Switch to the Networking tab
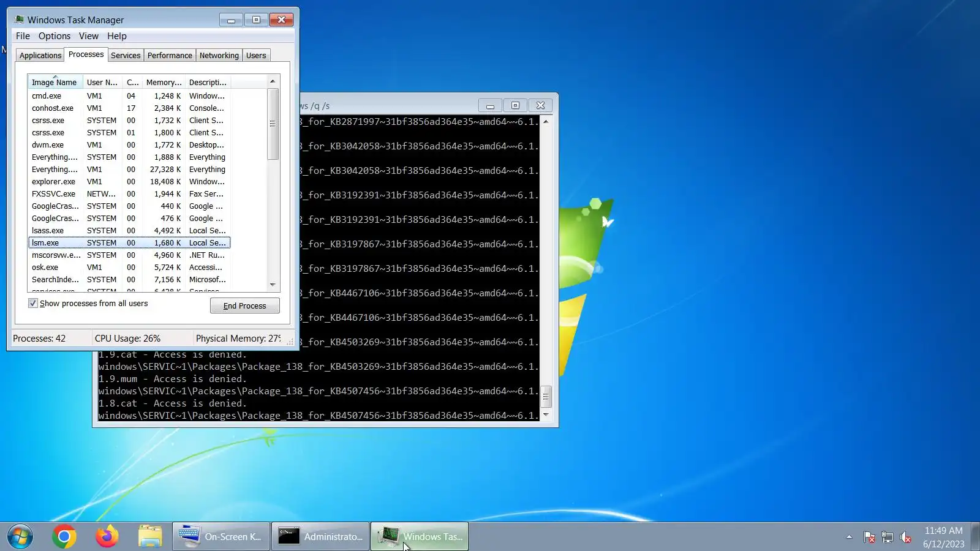980x551 pixels. click(x=219, y=55)
